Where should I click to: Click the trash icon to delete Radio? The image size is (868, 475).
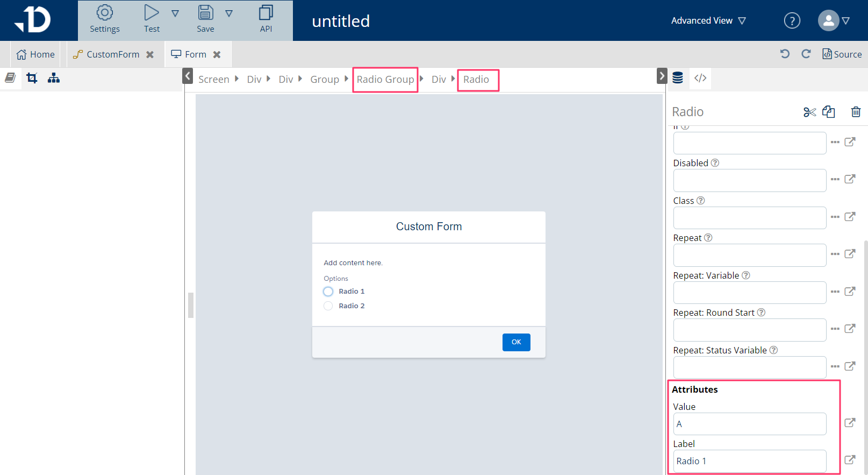point(856,112)
